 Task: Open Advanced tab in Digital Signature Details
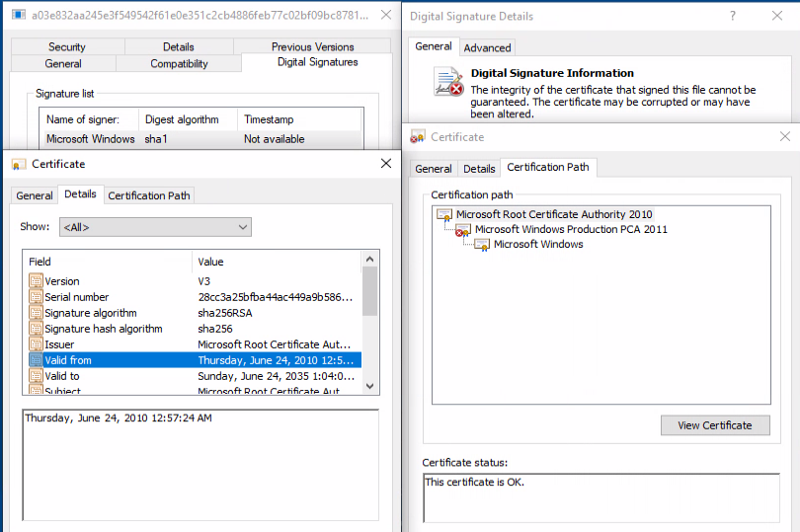[487, 48]
